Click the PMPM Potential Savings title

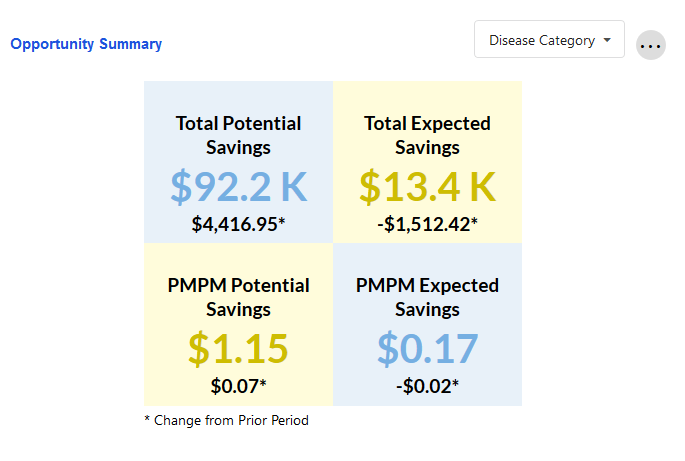pyautogui.click(x=238, y=297)
